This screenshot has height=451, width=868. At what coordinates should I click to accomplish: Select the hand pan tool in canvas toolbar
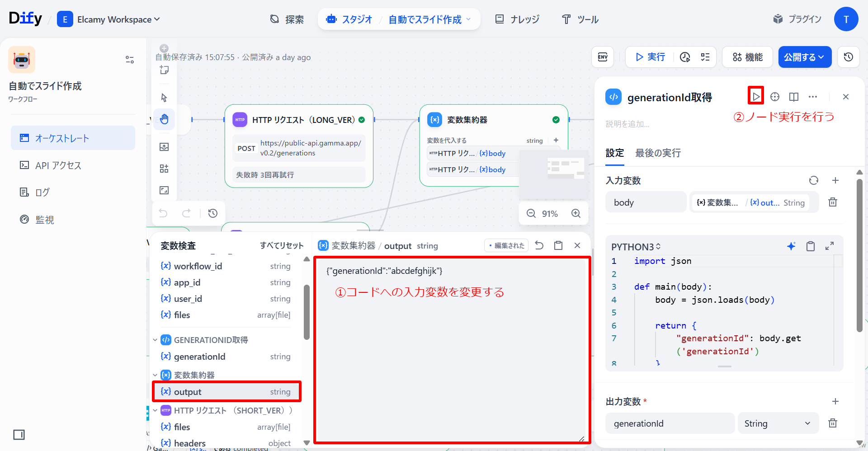pyautogui.click(x=164, y=119)
